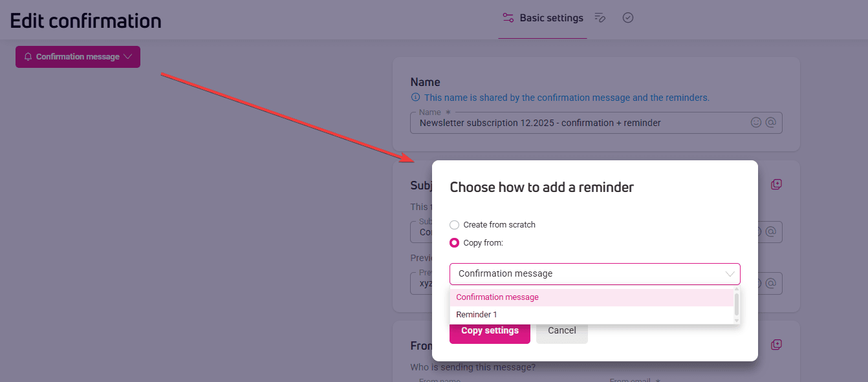Screen dimensions: 868x382
Task: Click the @ icon in Subject field
Action: coord(770,231)
